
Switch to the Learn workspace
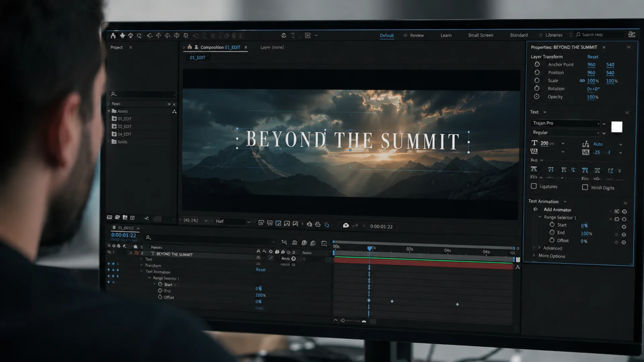tap(446, 35)
